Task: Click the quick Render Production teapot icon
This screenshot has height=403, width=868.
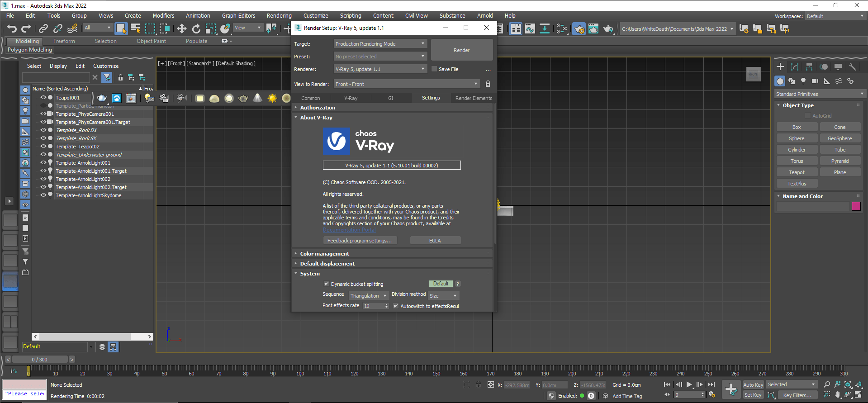Action: (x=608, y=28)
